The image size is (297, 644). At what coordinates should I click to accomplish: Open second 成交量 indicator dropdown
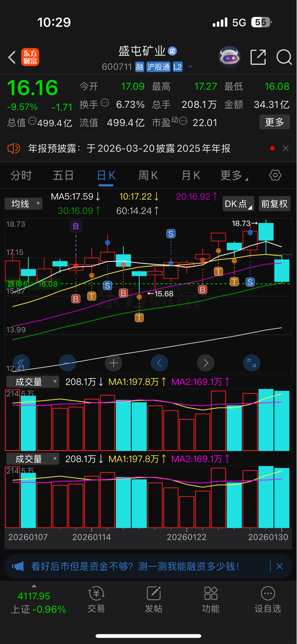tap(33, 459)
